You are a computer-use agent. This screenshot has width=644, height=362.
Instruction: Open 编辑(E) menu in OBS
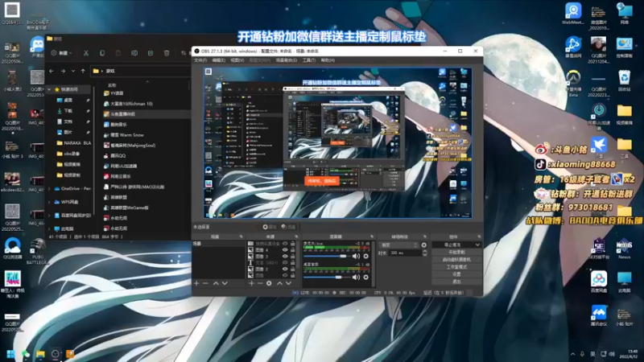click(218, 60)
